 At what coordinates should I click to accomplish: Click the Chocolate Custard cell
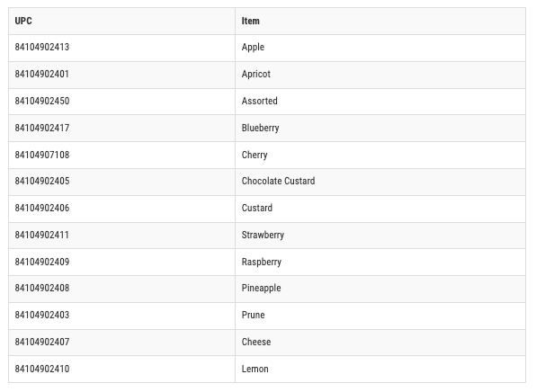click(x=380, y=182)
